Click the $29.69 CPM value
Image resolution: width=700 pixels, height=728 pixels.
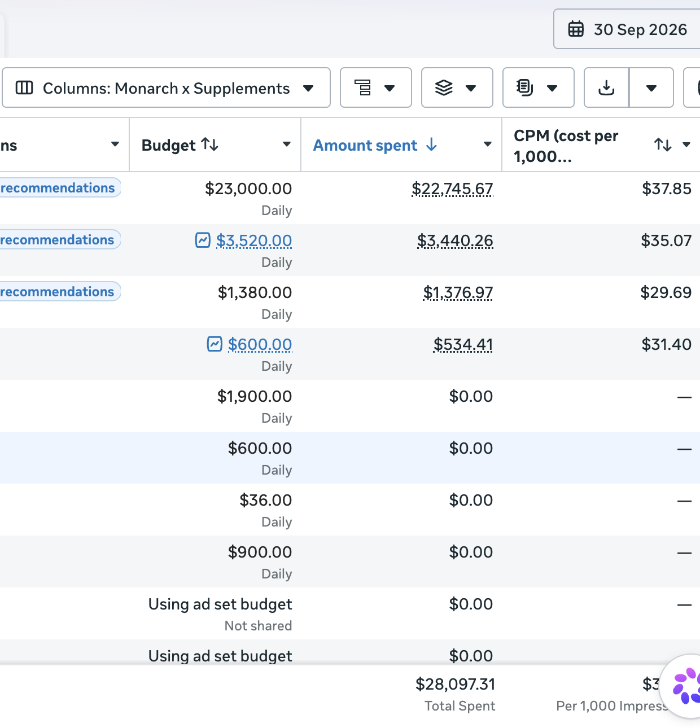point(666,292)
